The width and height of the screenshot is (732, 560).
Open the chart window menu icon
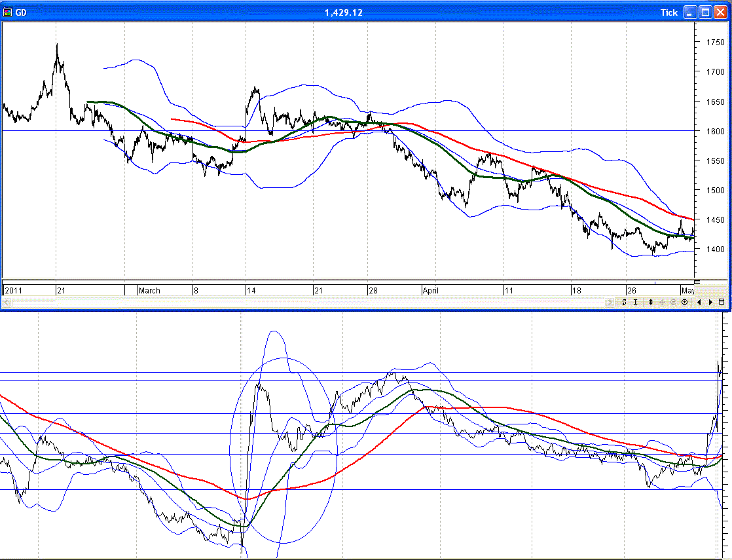click(x=722, y=302)
